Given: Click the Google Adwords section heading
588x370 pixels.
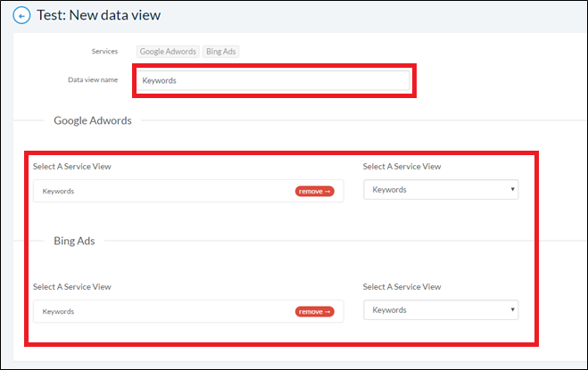Looking at the screenshot, I should pos(93,120).
